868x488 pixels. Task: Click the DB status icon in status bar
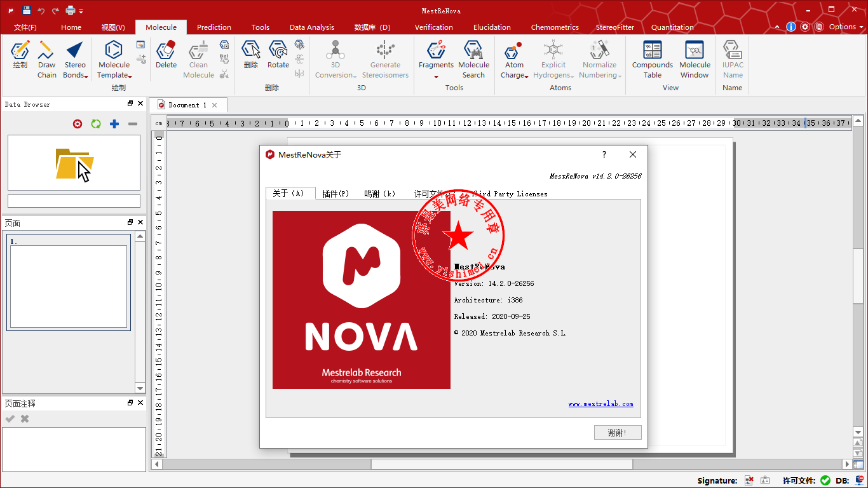860,480
